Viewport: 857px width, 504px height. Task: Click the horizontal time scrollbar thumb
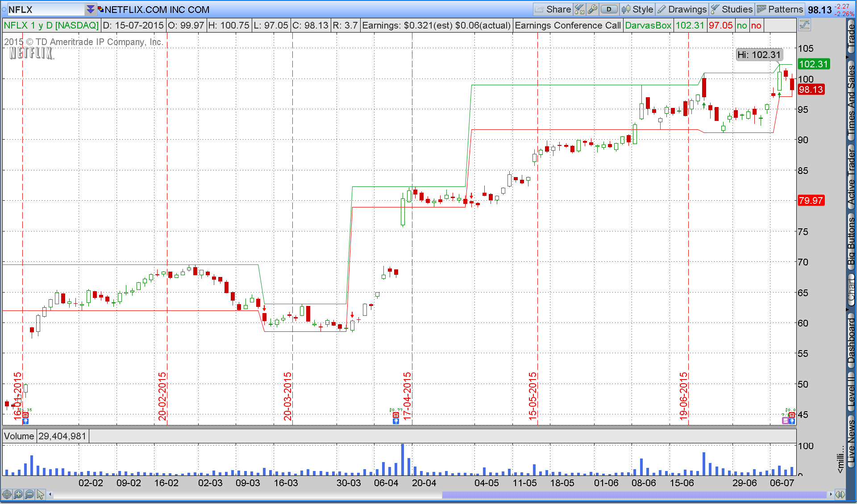tap(634, 494)
